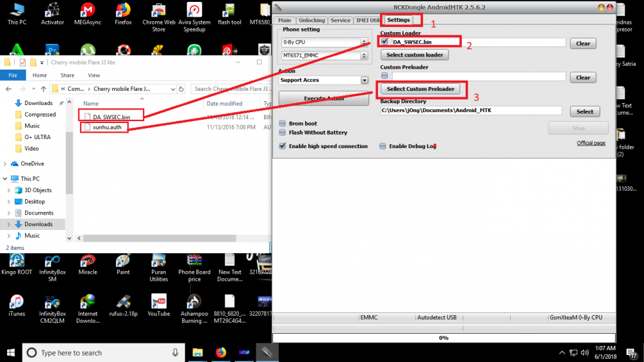
Task: Launch Ashampoo Burning desktop icon
Action: (194, 309)
